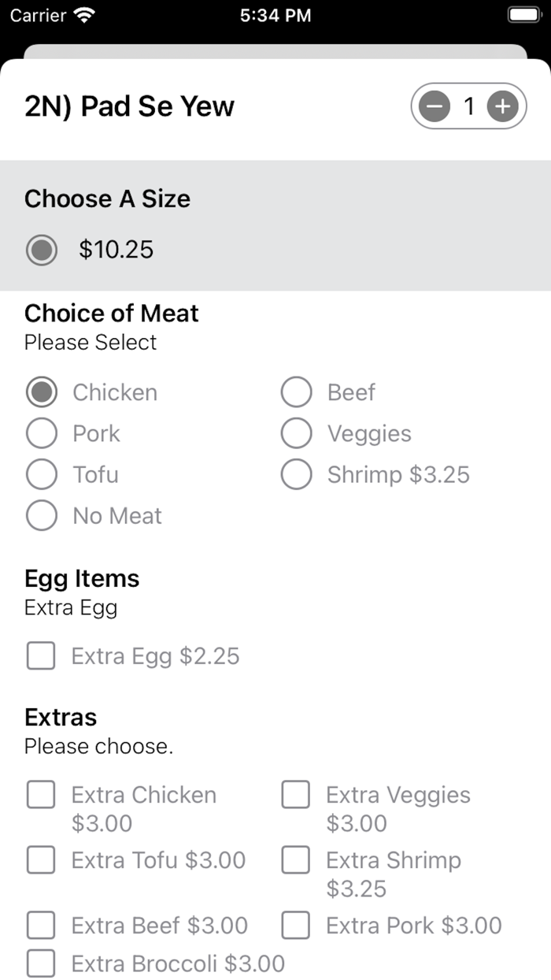Tap the dimmed sheet behind the modal
551x980 pixels.
point(275,51)
